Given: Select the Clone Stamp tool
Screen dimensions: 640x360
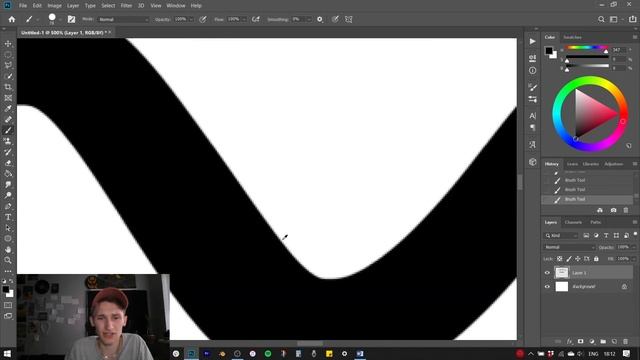Looking at the screenshot, I should coord(8,141).
